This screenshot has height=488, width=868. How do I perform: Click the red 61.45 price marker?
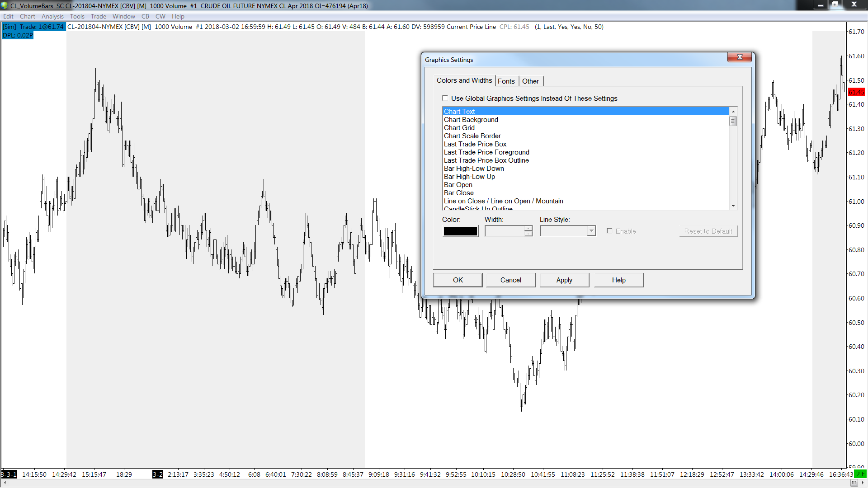(856, 92)
